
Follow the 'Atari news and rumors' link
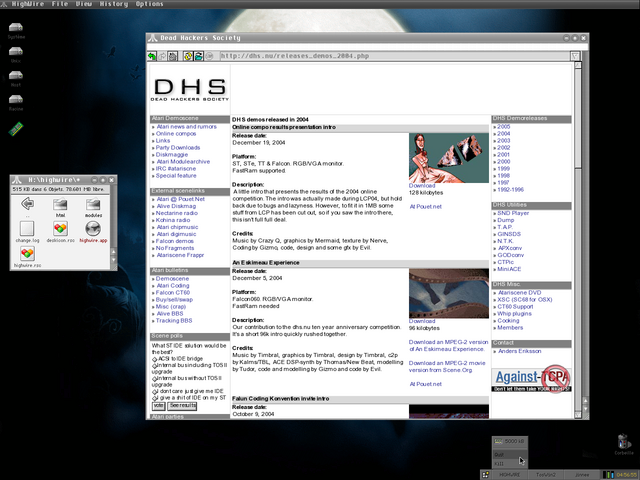click(x=187, y=127)
